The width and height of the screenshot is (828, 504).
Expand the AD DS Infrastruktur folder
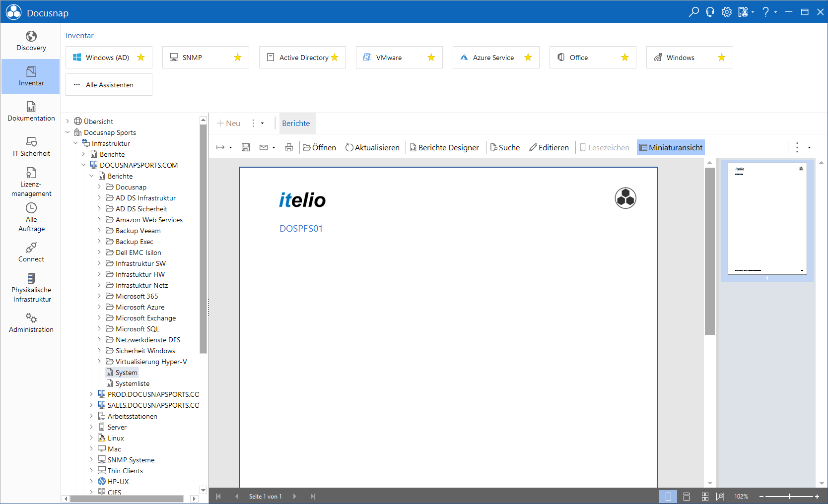pos(99,198)
